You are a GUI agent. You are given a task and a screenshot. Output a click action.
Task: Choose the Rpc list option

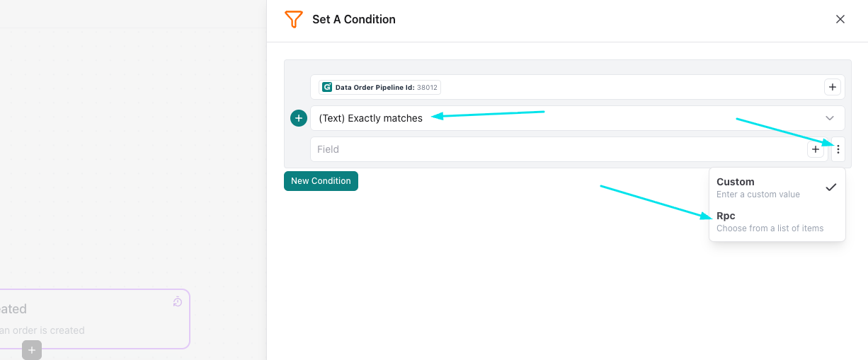tap(770, 221)
